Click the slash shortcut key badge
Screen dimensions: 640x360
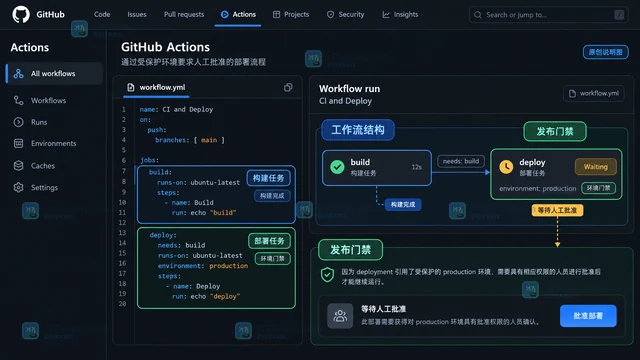tap(619, 15)
